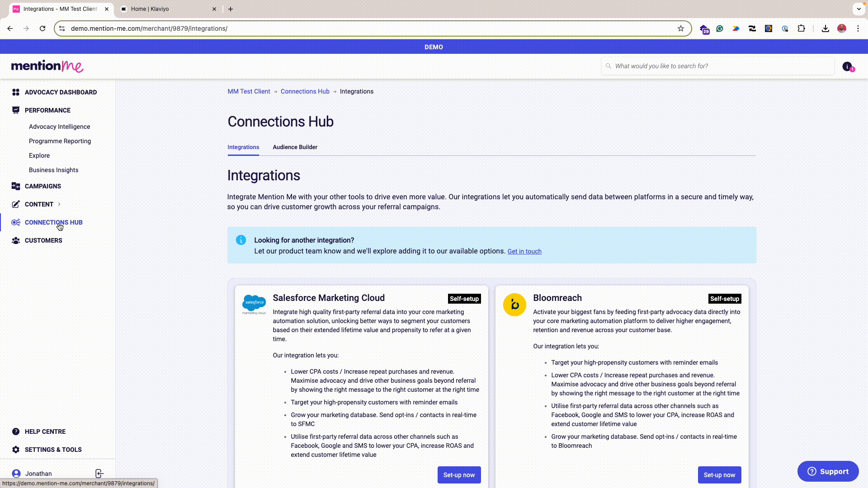
Task: Click the Connections Hub icon
Action: tap(16, 222)
